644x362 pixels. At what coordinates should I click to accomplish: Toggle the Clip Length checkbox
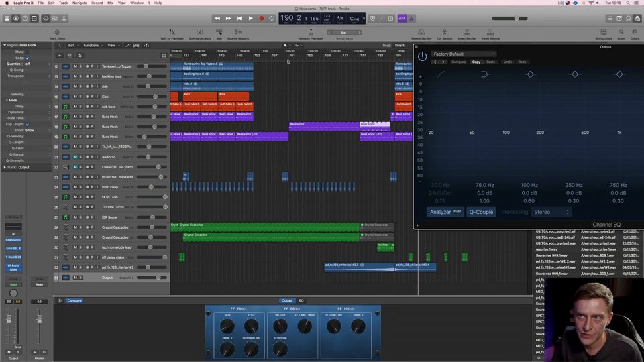pyautogui.click(x=28, y=124)
